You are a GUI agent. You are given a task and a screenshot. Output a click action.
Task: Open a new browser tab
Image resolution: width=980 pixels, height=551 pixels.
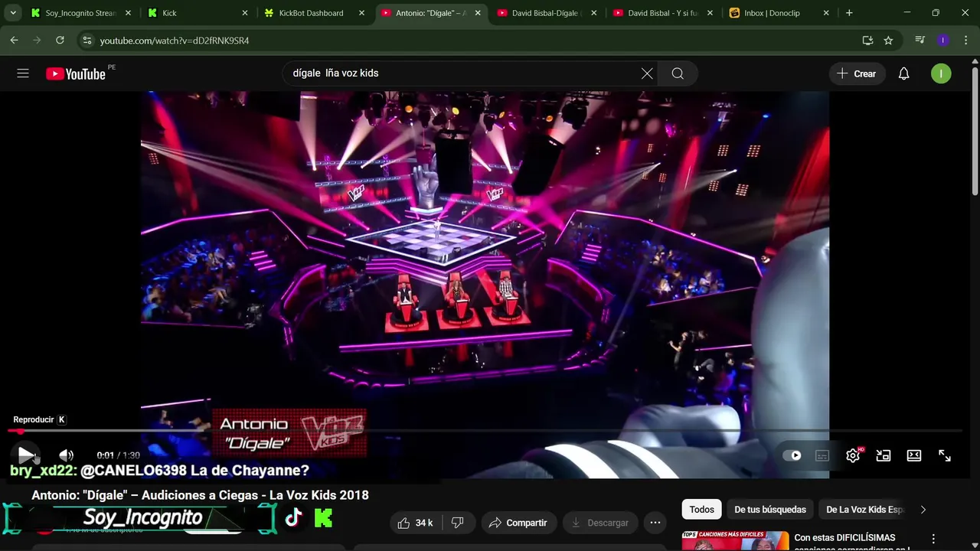tap(849, 13)
